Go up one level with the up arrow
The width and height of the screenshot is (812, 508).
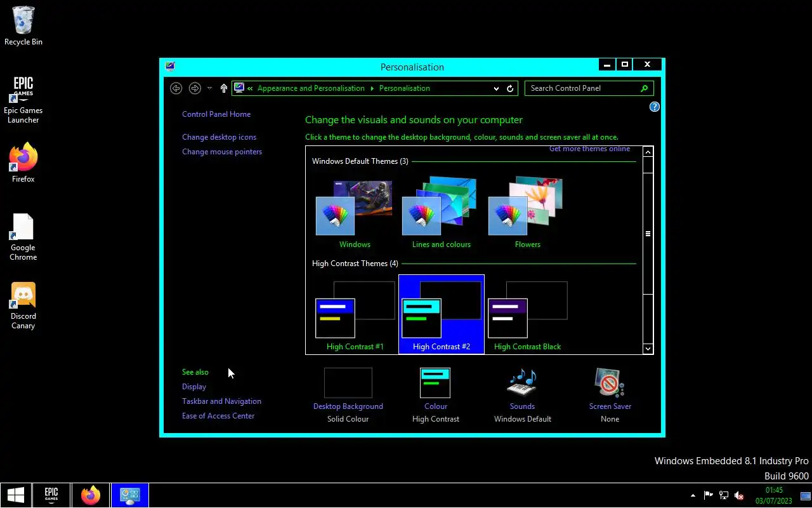coord(224,88)
